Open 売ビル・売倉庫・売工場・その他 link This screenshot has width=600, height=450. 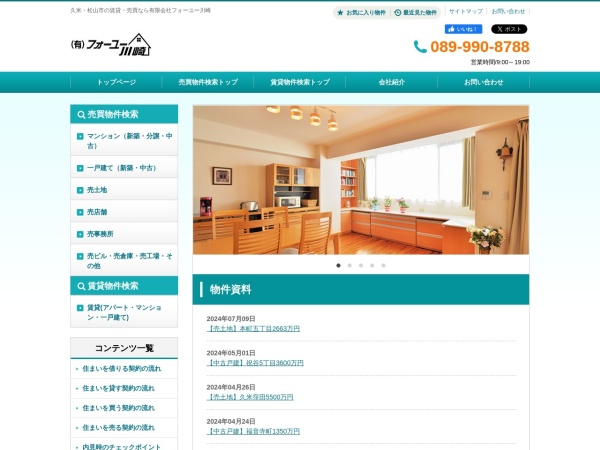tap(124, 261)
